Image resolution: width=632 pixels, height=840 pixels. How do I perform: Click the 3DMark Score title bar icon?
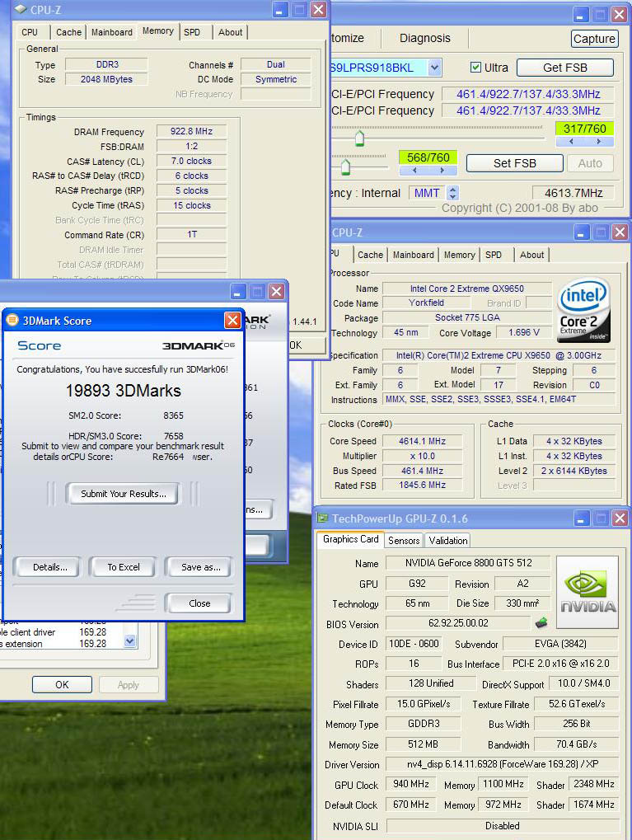12,321
